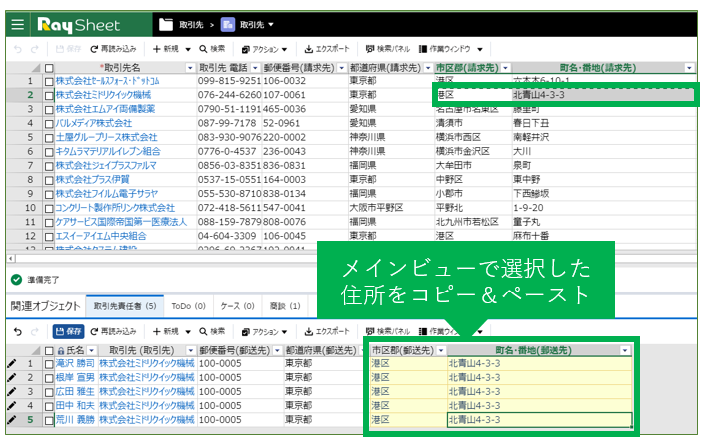The height and width of the screenshot is (439, 707).
Task: Select 町名・番地 cell in 荒川 義勝 row
Action: pyautogui.click(x=540, y=420)
